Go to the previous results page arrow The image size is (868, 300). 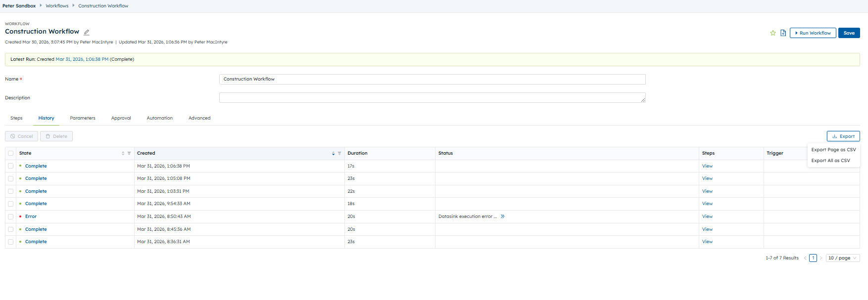[x=805, y=258]
